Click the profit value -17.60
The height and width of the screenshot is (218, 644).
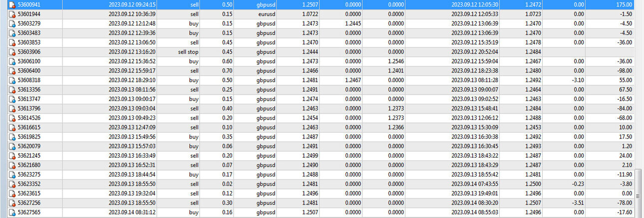624,212
